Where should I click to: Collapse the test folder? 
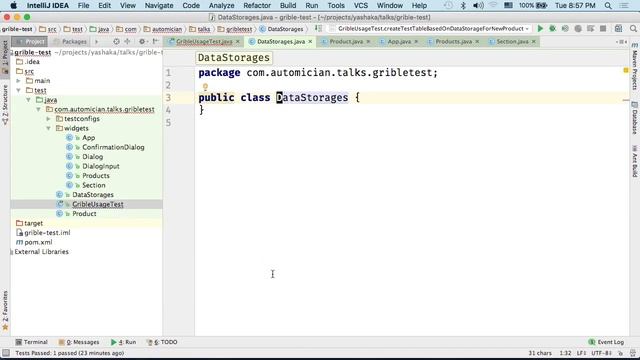pyautogui.click(x=18, y=90)
